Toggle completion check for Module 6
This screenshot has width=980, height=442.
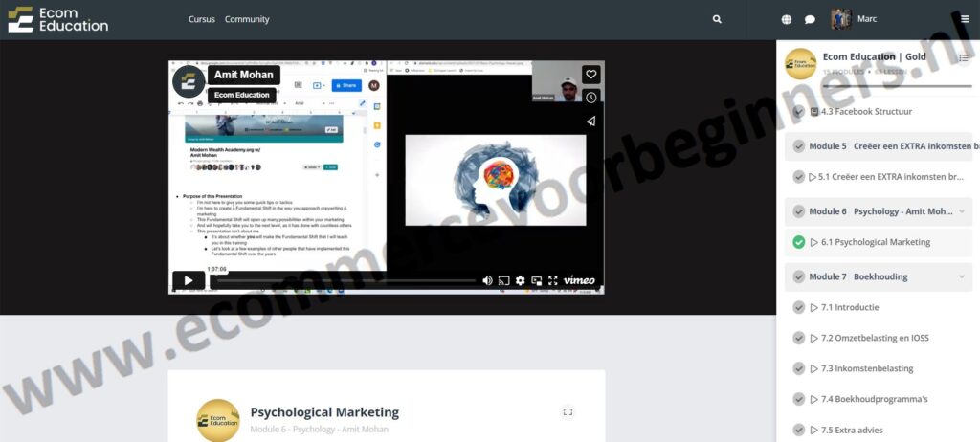798,211
